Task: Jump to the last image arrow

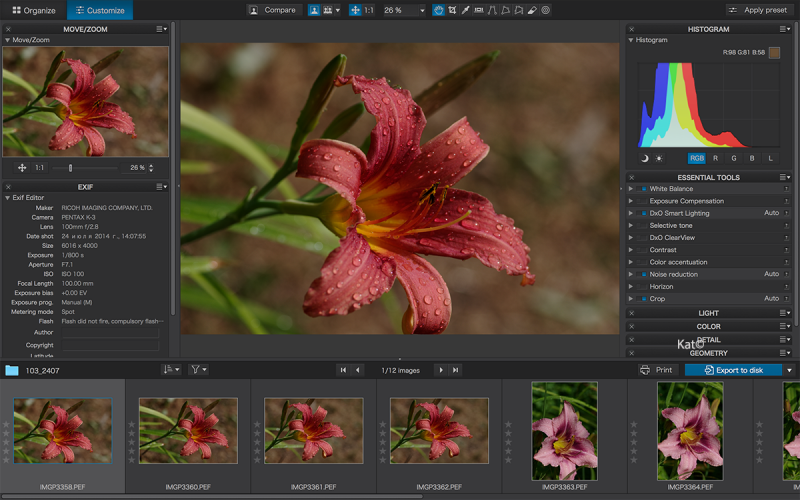Action: (456, 370)
